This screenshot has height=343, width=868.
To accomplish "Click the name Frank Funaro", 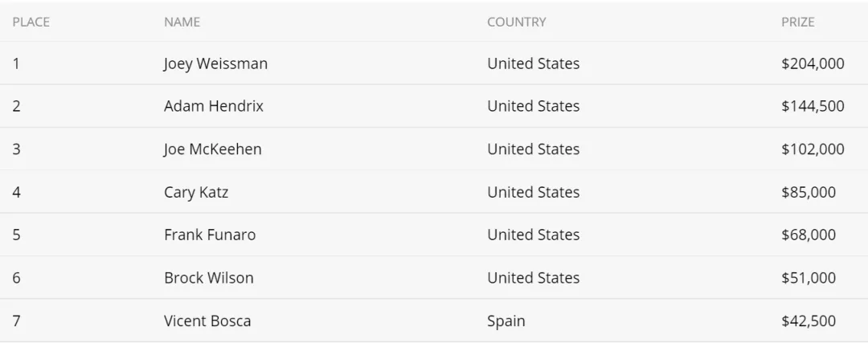I will [210, 235].
